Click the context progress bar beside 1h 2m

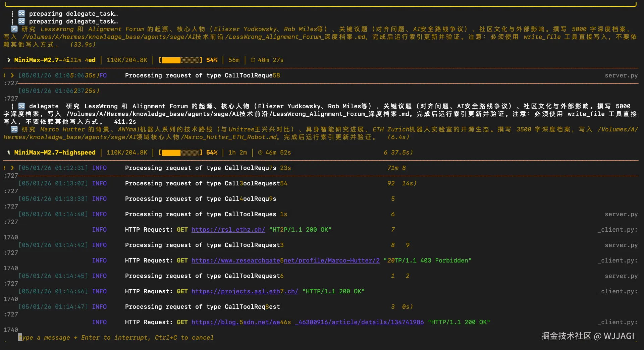tap(180, 153)
